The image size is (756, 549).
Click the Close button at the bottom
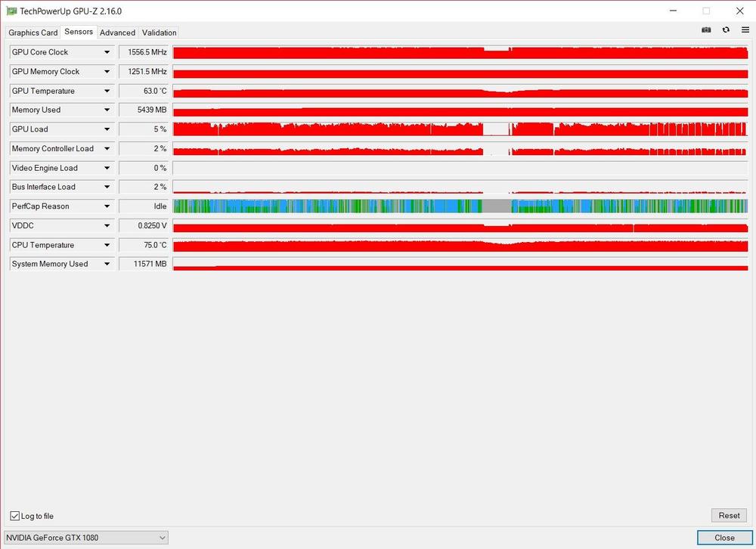point(723,538)
